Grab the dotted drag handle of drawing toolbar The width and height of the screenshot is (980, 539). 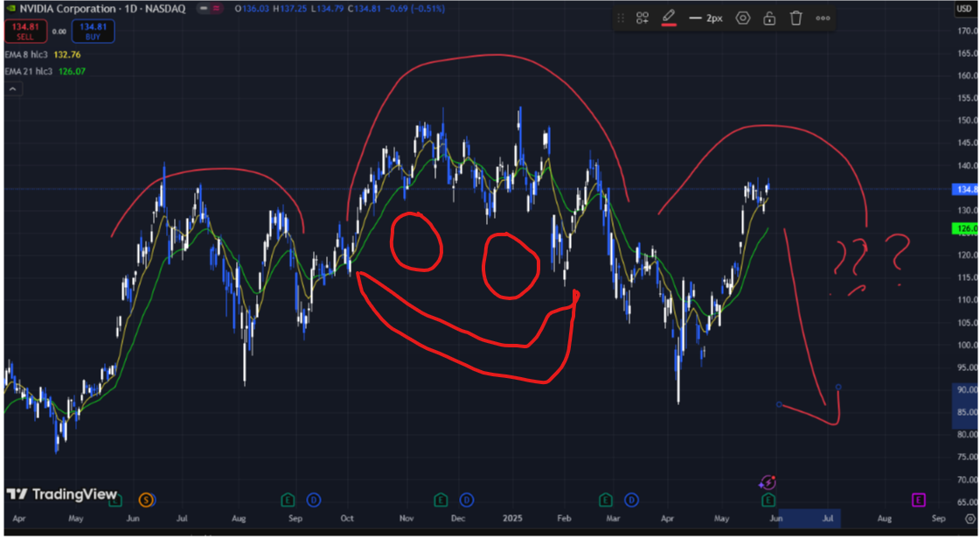coord(621,18)
